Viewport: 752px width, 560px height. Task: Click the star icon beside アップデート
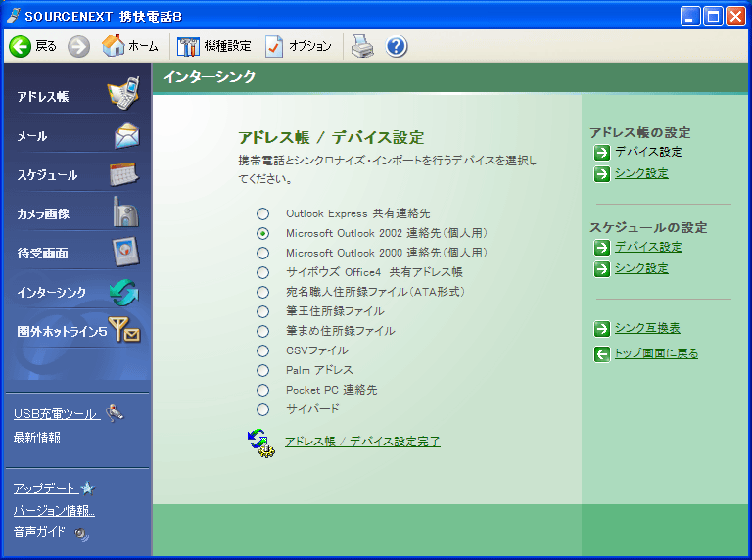(x=88, y=489)
